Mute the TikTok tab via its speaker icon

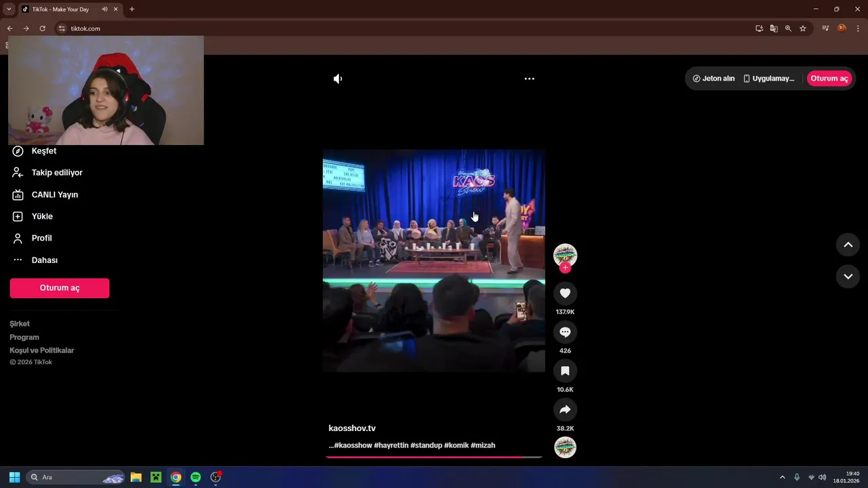(x=104, y=9)
